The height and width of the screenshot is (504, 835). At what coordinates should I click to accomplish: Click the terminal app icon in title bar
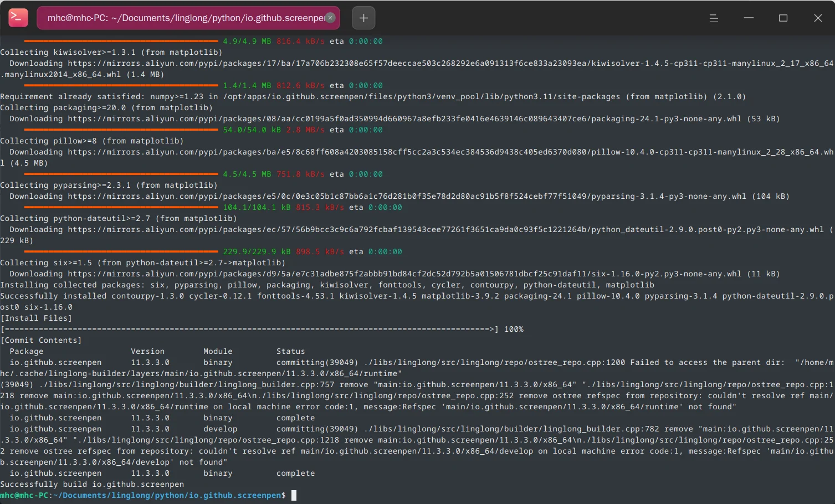18,18
